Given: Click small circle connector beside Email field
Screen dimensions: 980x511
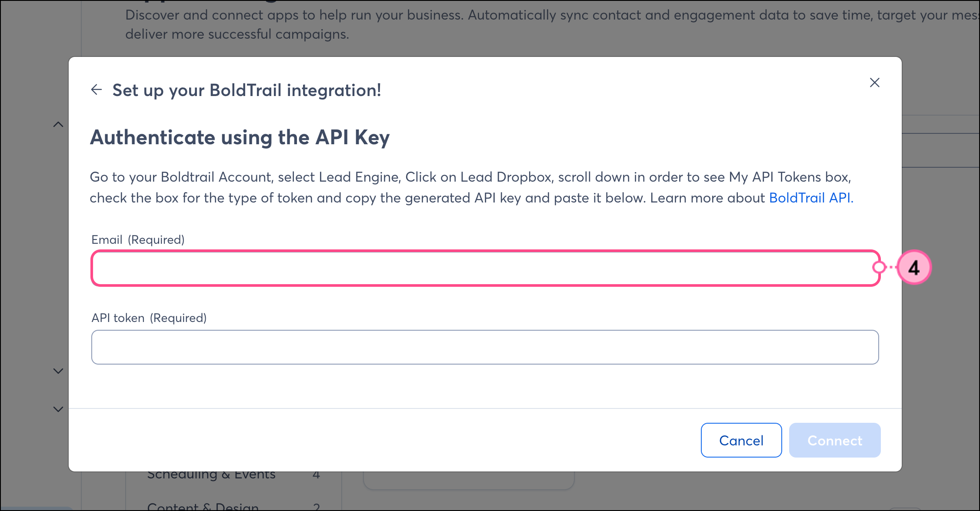Looking at the screenshot, I should click(879, 267).
